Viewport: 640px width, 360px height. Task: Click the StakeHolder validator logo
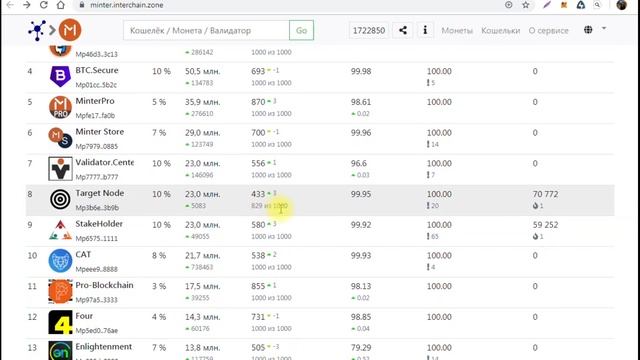(60, 230)
